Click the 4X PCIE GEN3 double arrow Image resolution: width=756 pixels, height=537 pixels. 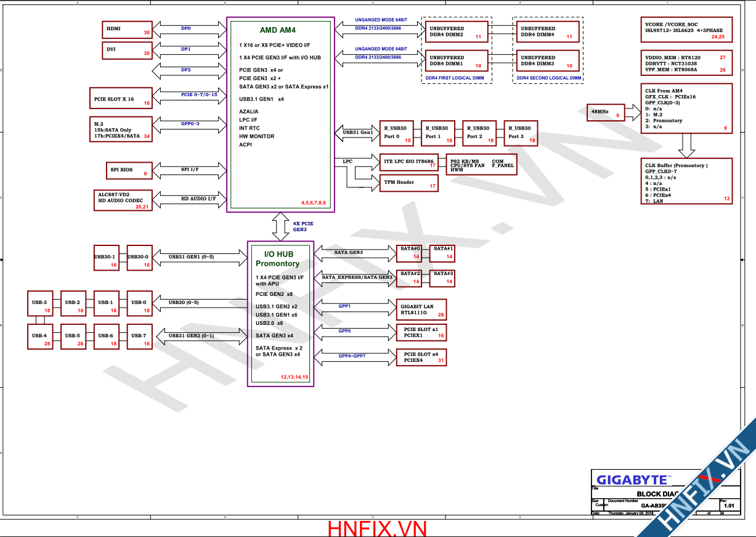[281, 226]
